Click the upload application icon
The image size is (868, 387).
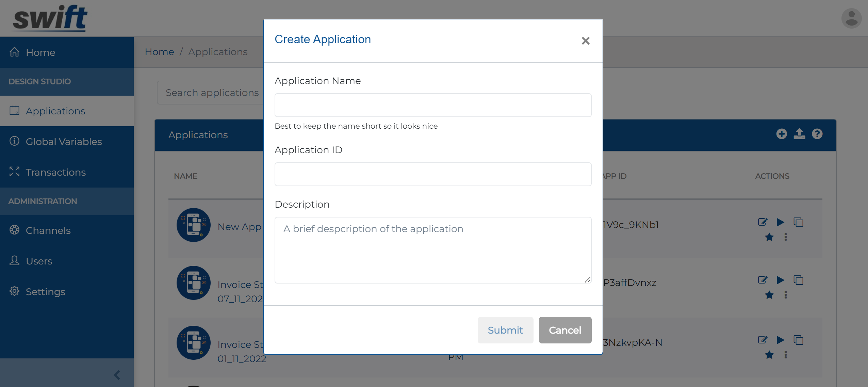pyautogui.click(x=799, y=134)
